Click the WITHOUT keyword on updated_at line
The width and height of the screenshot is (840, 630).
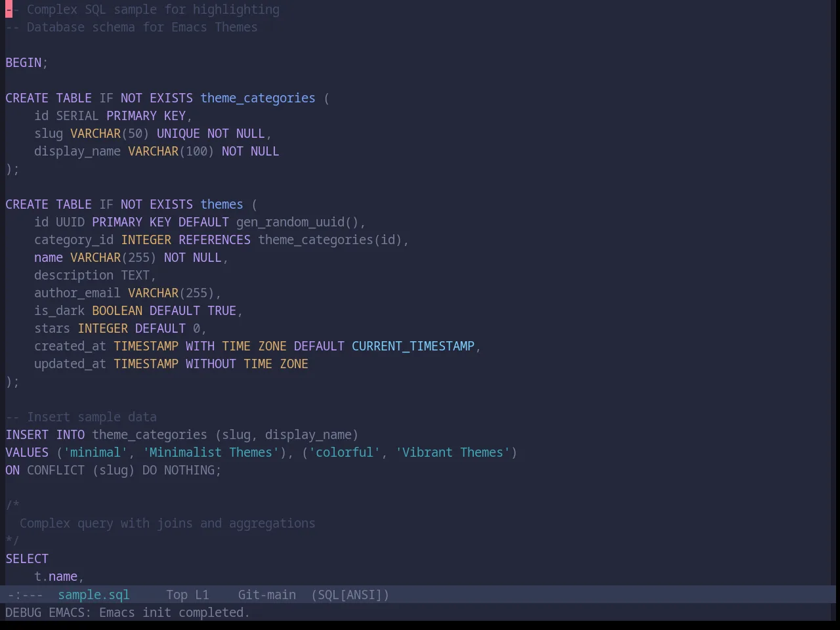pyautogui.click(x=211, y=364)
